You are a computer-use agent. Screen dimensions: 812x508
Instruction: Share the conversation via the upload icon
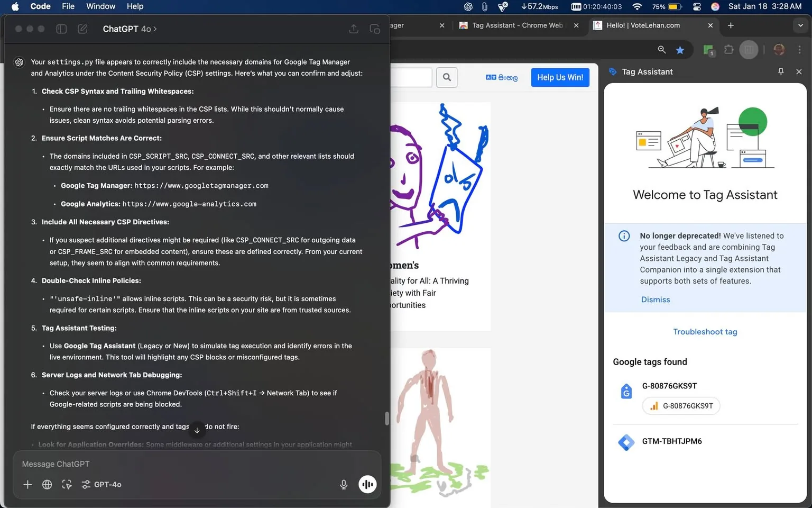(x=354, y=29)
